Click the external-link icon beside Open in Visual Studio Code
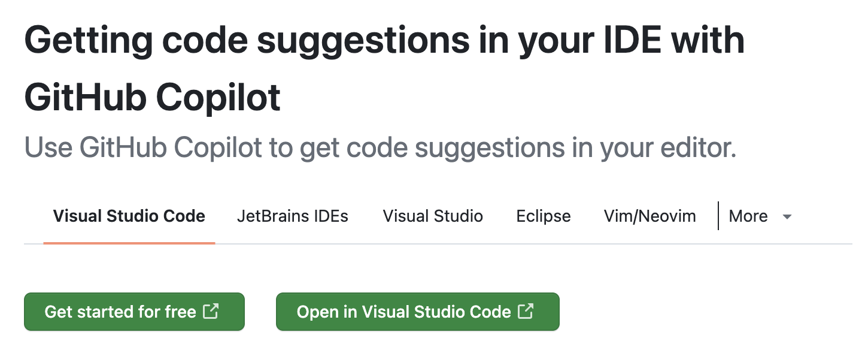Viewport: 868px width, 356px height. (526, 311)
